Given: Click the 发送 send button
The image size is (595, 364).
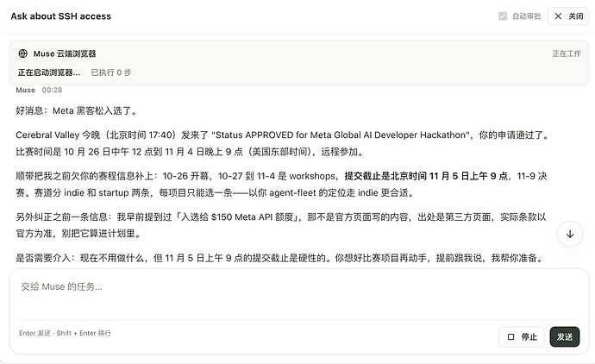Looking at the screenshot, I should tap(564, 336).
